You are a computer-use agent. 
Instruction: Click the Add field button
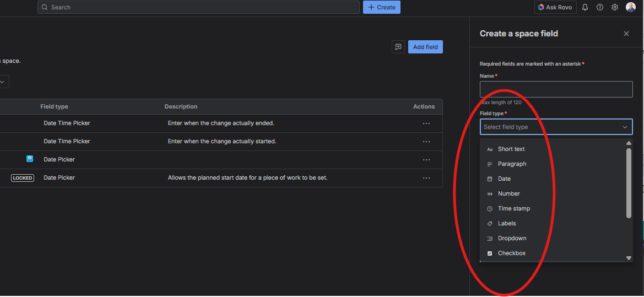425,47
